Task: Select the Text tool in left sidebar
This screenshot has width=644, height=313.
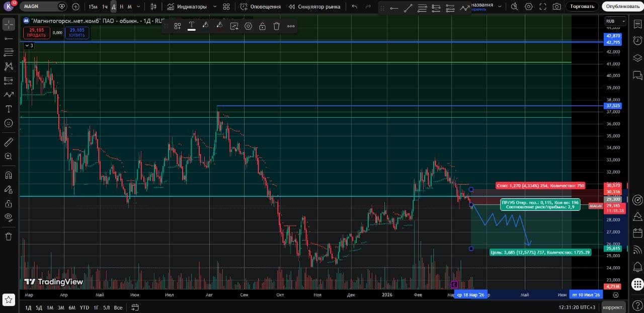Action: [9, 109]
